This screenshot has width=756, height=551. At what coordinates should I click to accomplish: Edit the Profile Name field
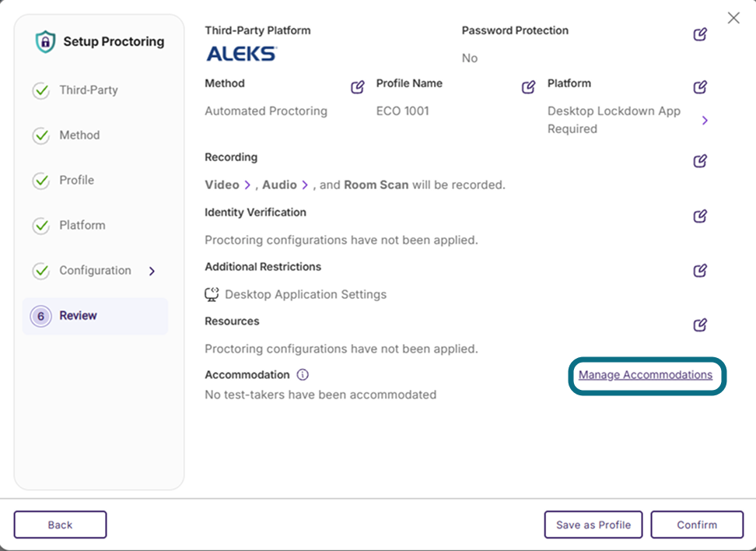528,87
